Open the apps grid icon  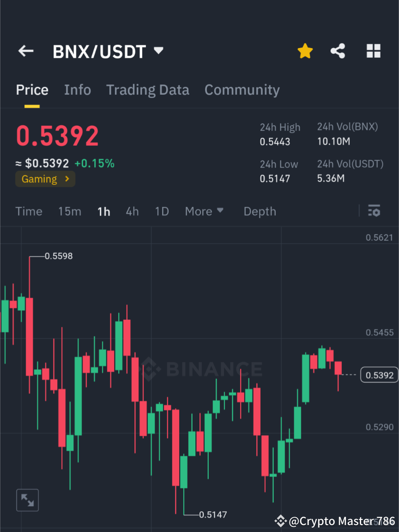(x=373, y=51)
